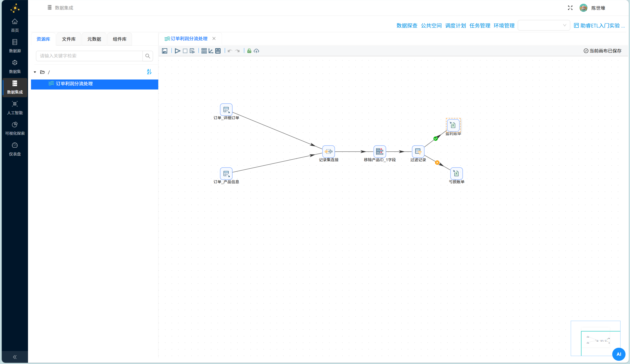Select the 订单_产品信息 table input node
Image resolution: width=630 pixels, height=364 pixels.
(226, 173)
